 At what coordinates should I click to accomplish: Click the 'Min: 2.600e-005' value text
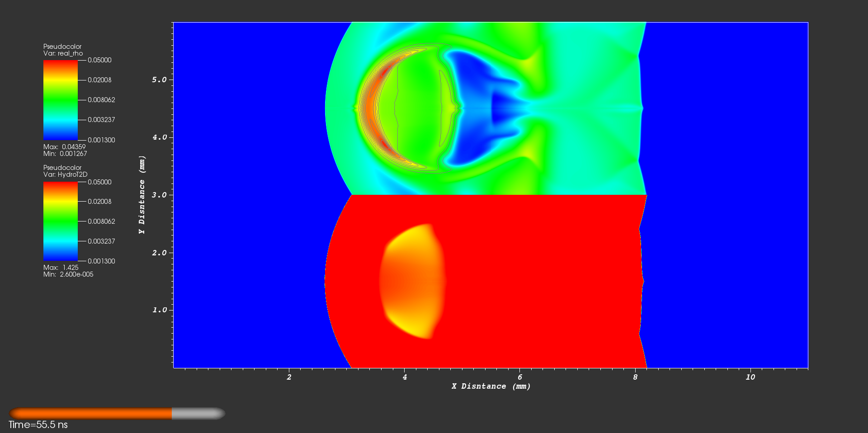pos(68,274)
